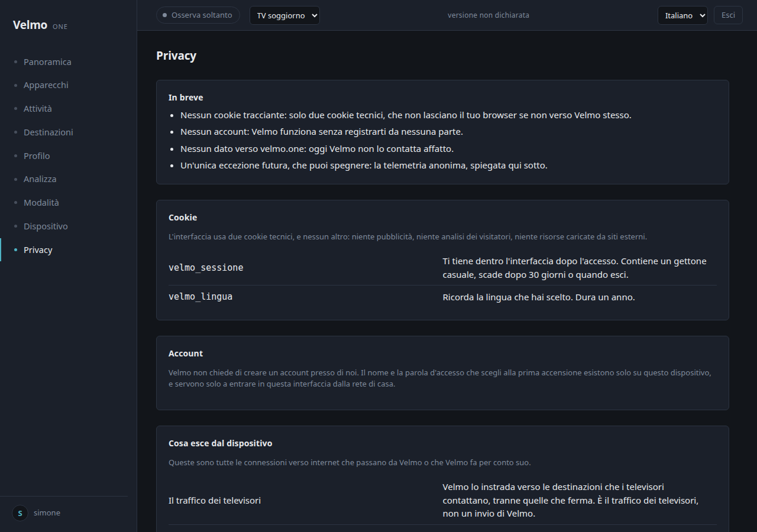
Task: Click the "velmo_sessione" cookie name
Action: [x=206, y=268]
